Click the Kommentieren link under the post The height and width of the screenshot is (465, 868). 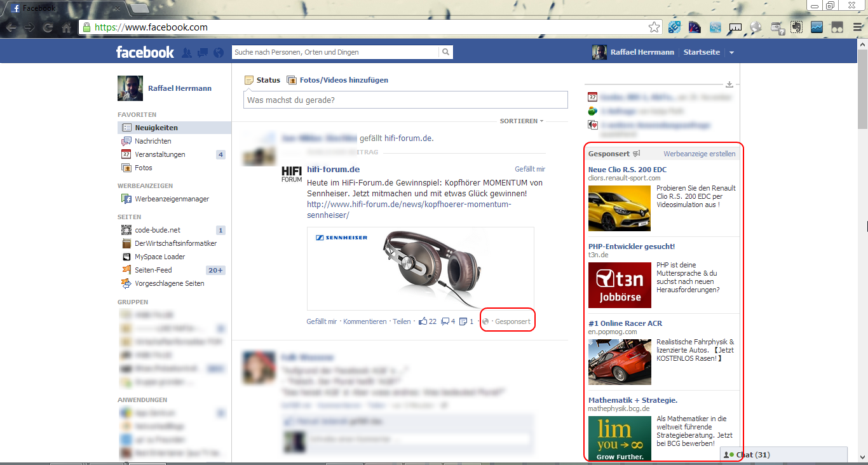(x=365, y=321)
